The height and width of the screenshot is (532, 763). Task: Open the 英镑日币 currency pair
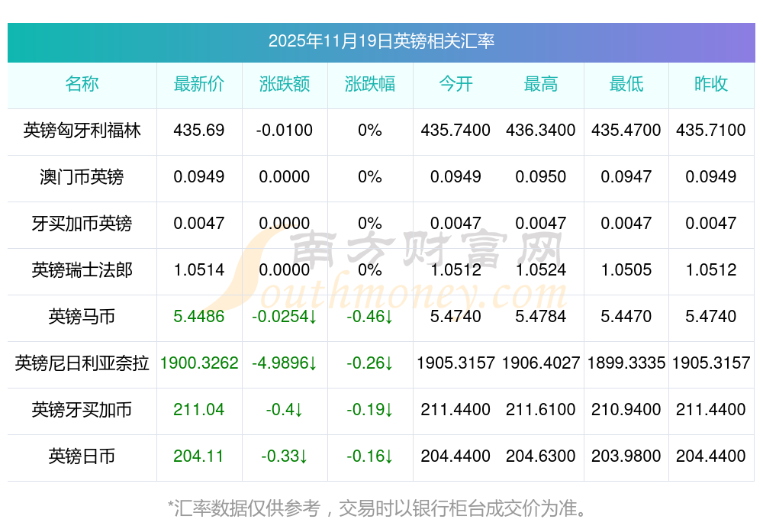coord(82,456)
